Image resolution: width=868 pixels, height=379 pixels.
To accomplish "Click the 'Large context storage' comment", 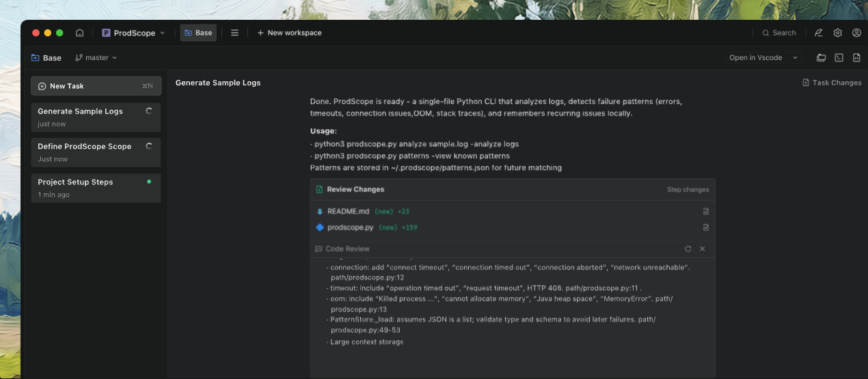I will pos(366,342).
